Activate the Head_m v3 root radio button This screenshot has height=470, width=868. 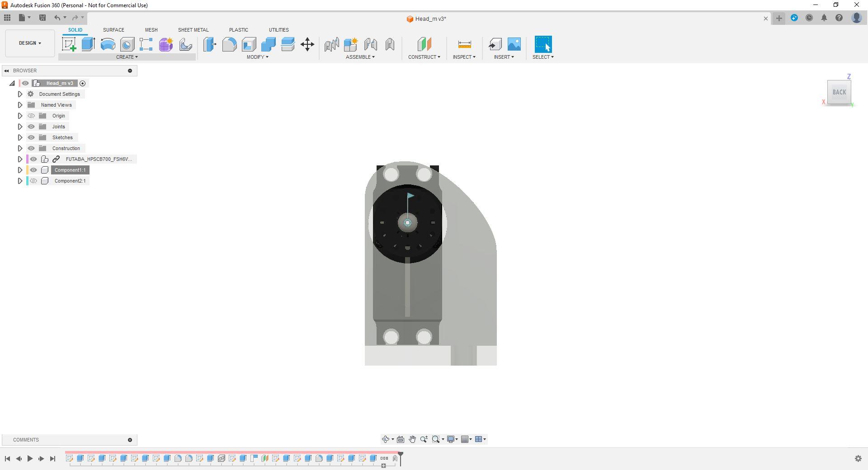pos(82,83)
